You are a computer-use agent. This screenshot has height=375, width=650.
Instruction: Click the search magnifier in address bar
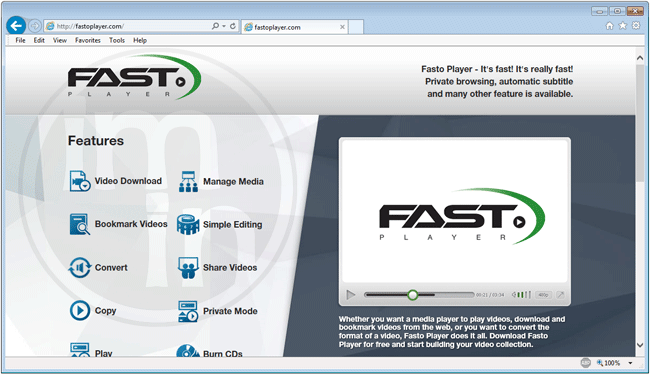point(215,26)
